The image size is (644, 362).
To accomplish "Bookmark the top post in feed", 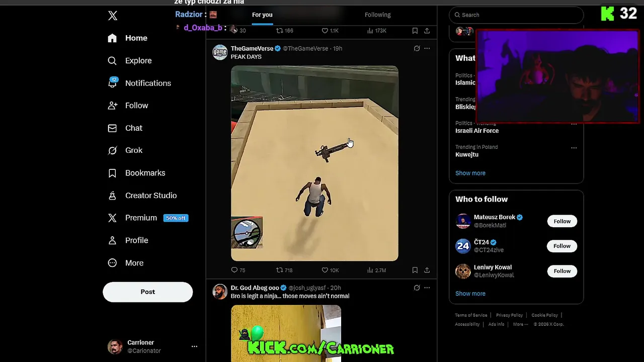I will [415, 31].
